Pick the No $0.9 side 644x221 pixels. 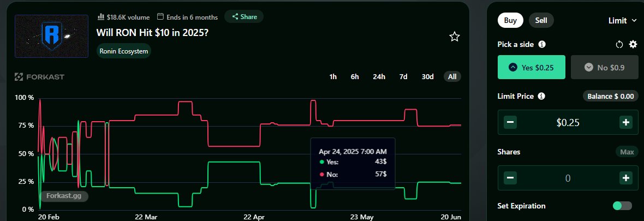(605, 67)
